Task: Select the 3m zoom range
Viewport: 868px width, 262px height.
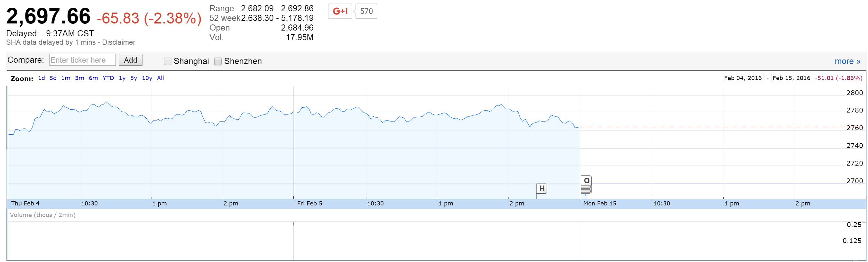Action: click(79, 78)
